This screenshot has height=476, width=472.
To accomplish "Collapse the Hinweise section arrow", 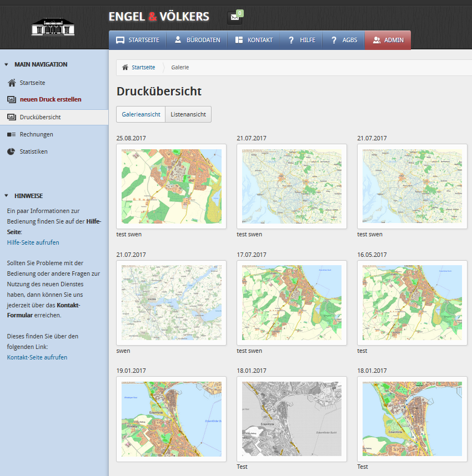I will [x=6, y=196].
